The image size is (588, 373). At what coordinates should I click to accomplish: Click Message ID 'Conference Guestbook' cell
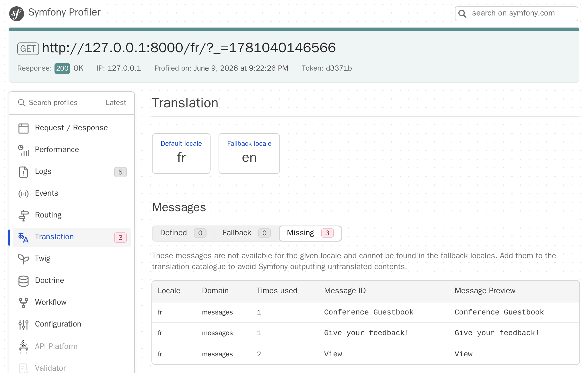pos(369,312)
